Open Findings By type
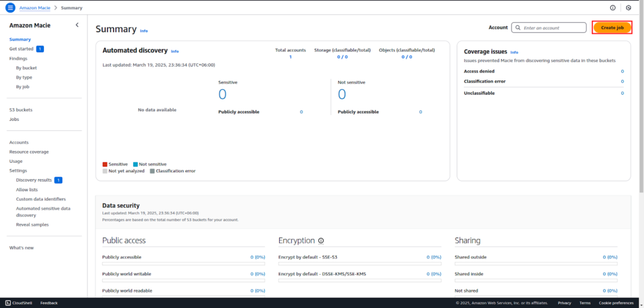Image resolution: width=644 pixels, height=308 pixels. pyautogui.click(x=24, y=77)
